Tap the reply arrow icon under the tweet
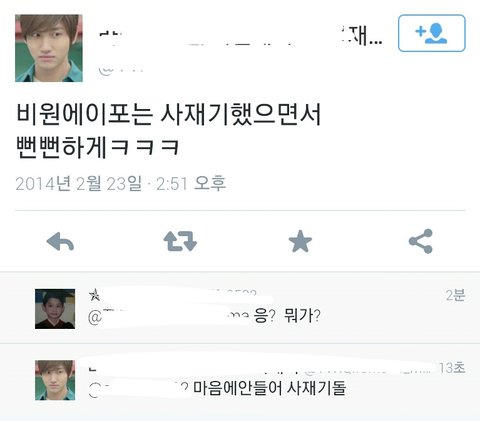 (60, 242)
